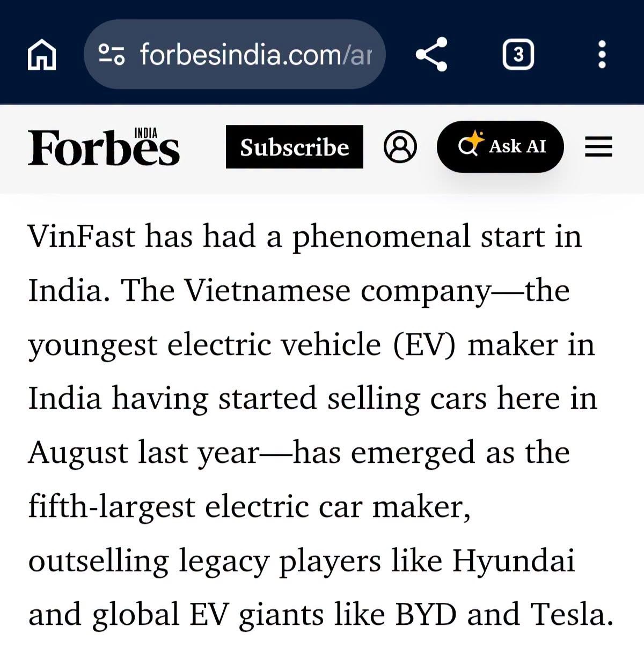This screenshot has width=644, height=664.
Task: Tap the word Tesla in article
Action: click(572, 614)
